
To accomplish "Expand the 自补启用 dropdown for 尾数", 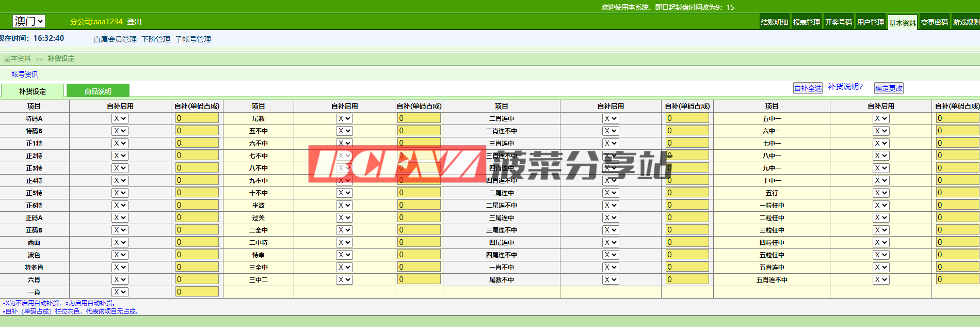I will point(344,118).
